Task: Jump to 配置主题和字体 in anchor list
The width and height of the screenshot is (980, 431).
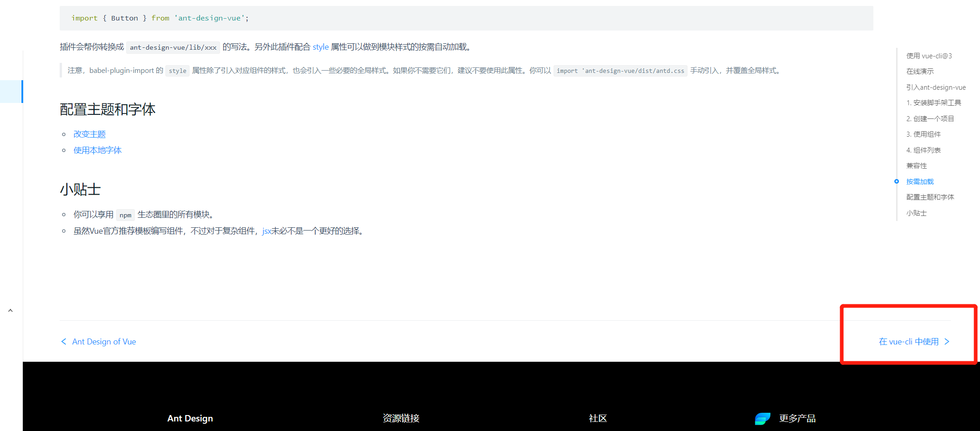Action: coord(930,197)
